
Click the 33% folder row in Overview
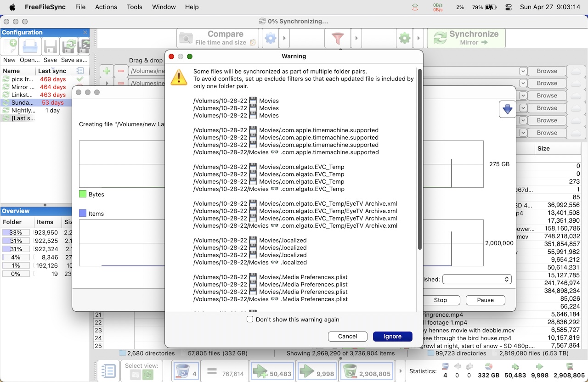pyautogui.click(x=36, y=232)
